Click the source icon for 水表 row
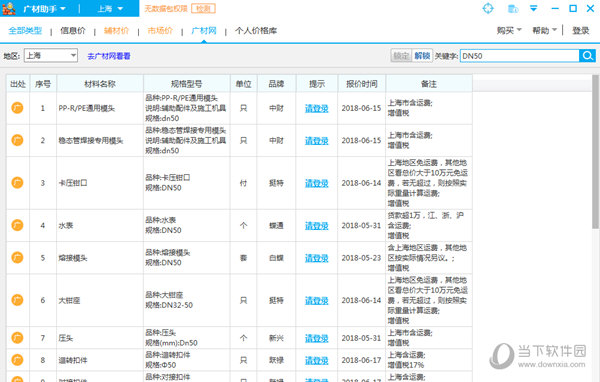This screenshot has width=600, height=382. 17,225
